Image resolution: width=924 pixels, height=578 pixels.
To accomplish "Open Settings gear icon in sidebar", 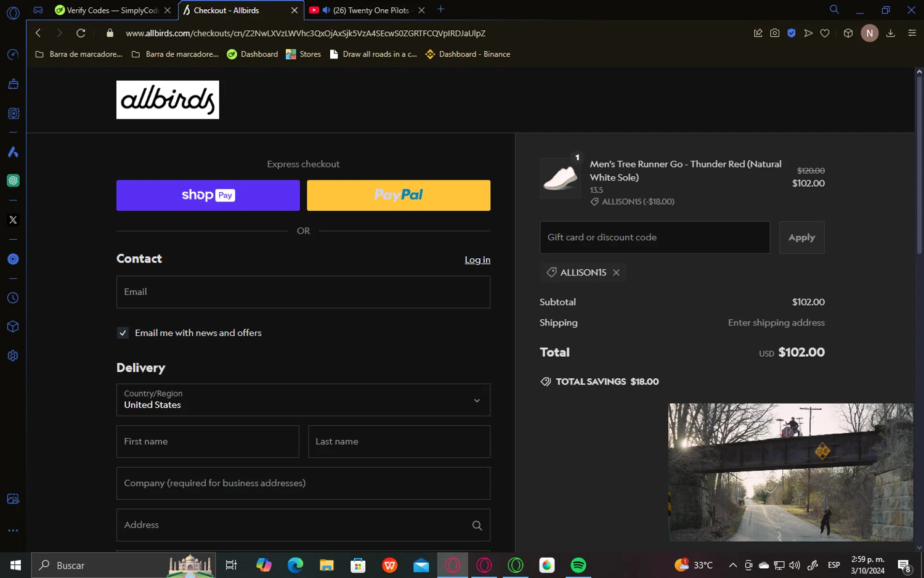I will [x=13, y=356].
